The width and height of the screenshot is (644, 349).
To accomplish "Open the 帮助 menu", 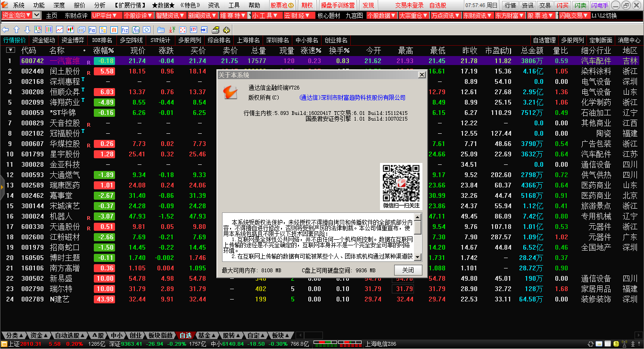I will (x=254, y=5).
